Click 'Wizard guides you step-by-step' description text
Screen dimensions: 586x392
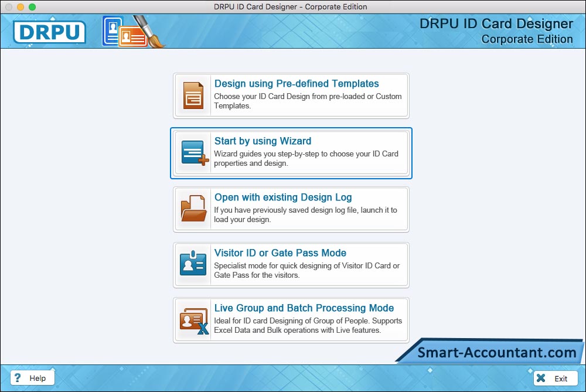(x=306, y=158)
